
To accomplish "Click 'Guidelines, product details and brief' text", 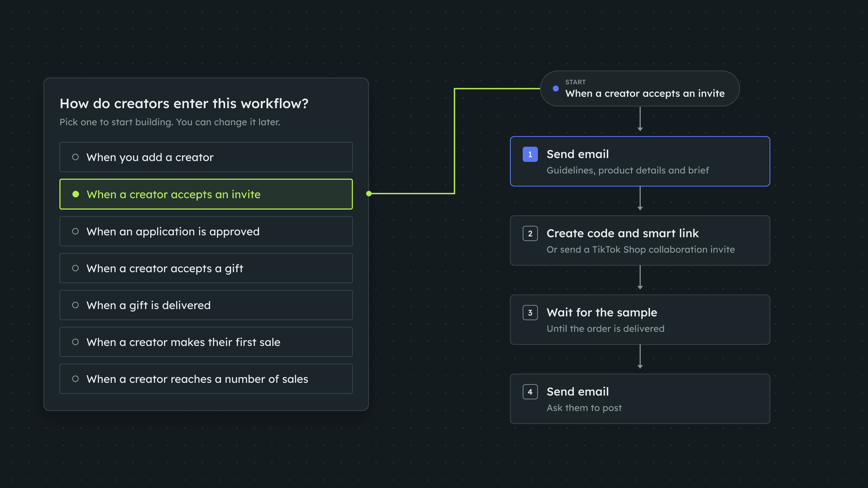I will tap(627, 171).
